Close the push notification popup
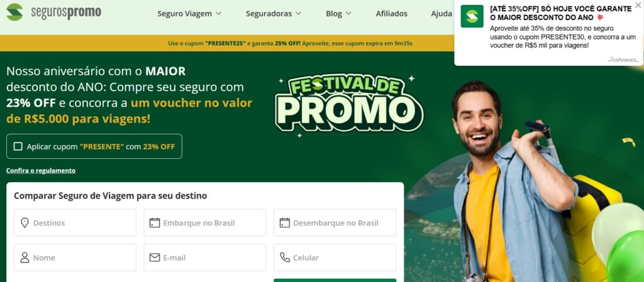 click(x=638, y=5)
